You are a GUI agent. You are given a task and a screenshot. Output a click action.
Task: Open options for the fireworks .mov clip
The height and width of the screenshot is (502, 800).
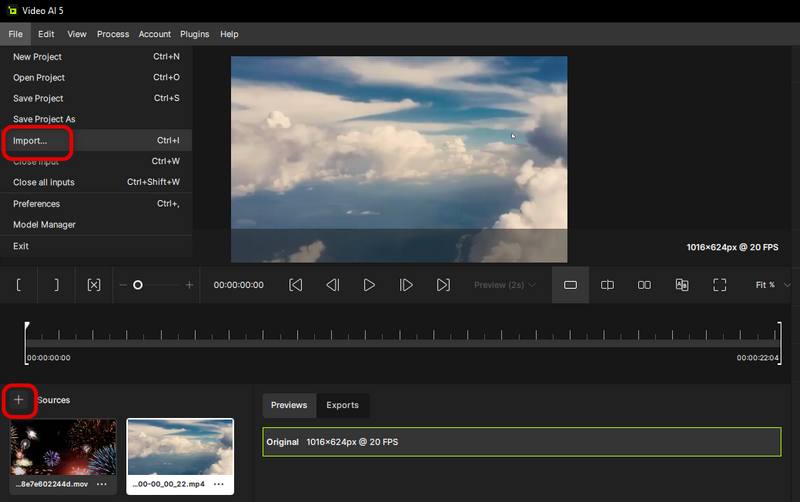click(x=101, y=485)
